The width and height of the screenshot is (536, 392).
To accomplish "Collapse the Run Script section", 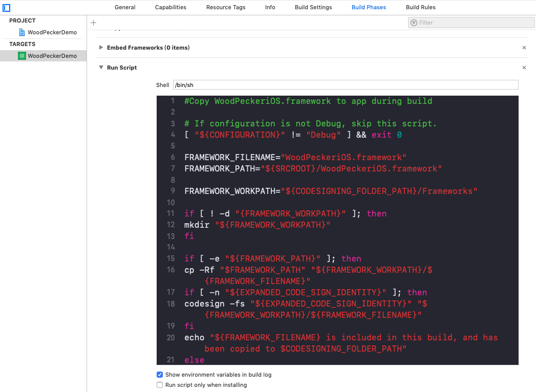I will 101,68.
